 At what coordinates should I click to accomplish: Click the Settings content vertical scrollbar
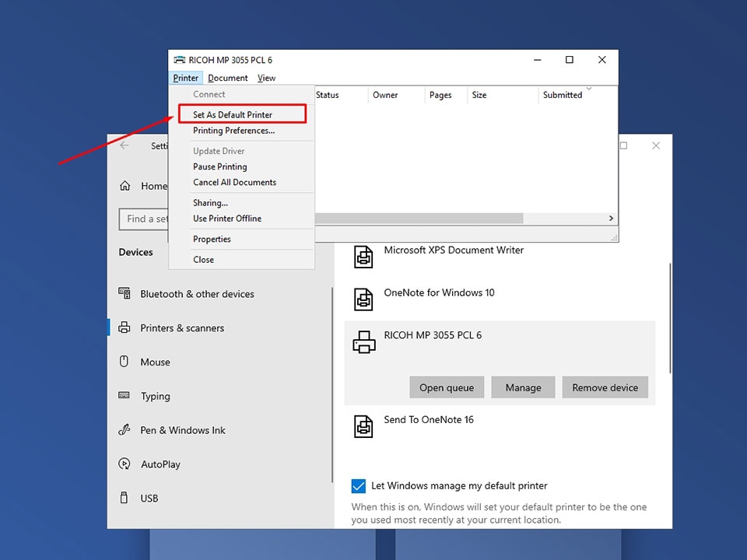pyautogui.click(x=670, y=318)
